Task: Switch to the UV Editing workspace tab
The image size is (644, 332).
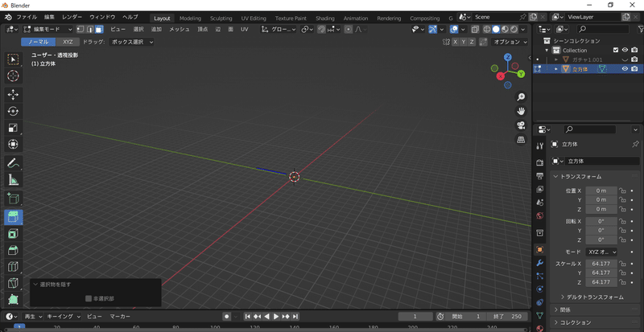Action: [x=254, y=18]
